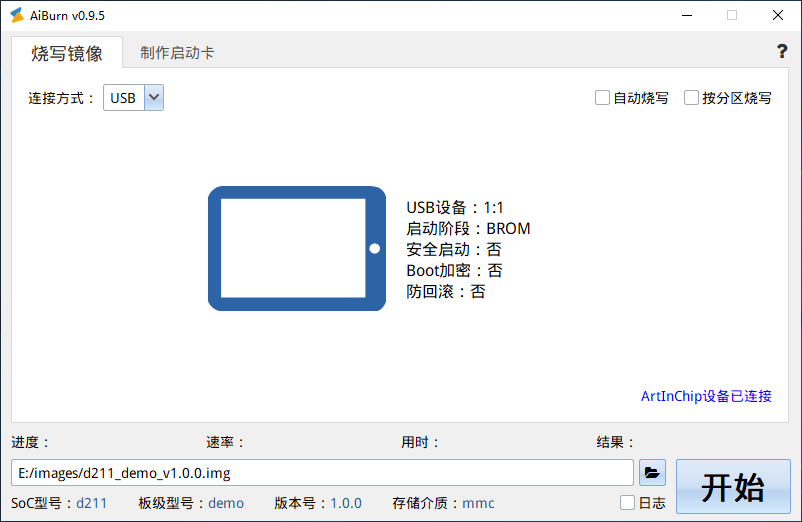Open the USB connection mode dropdown
Image resolution: width=802 pixels, height=522 pixels.
click(x=133, y=98)
